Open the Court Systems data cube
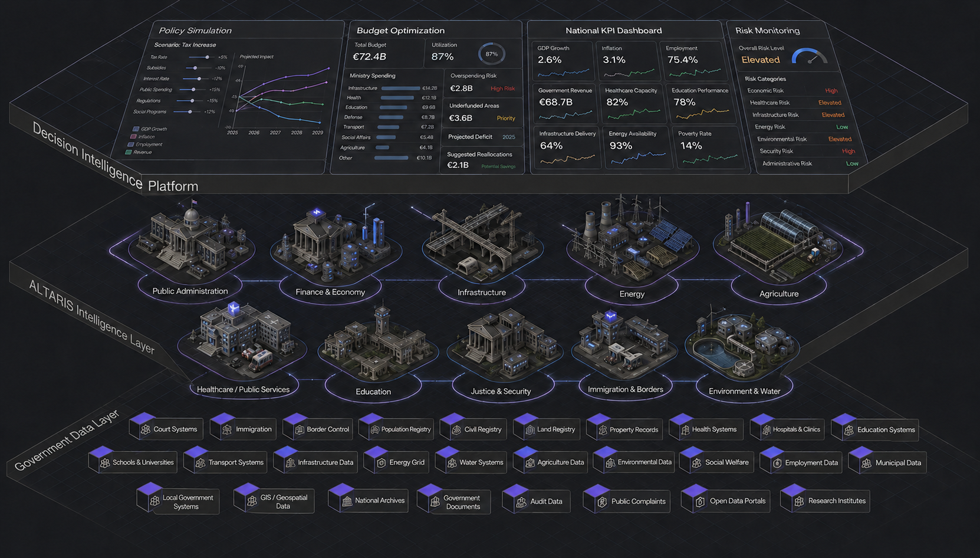The image size is (980, 558). tap(167, 429)
